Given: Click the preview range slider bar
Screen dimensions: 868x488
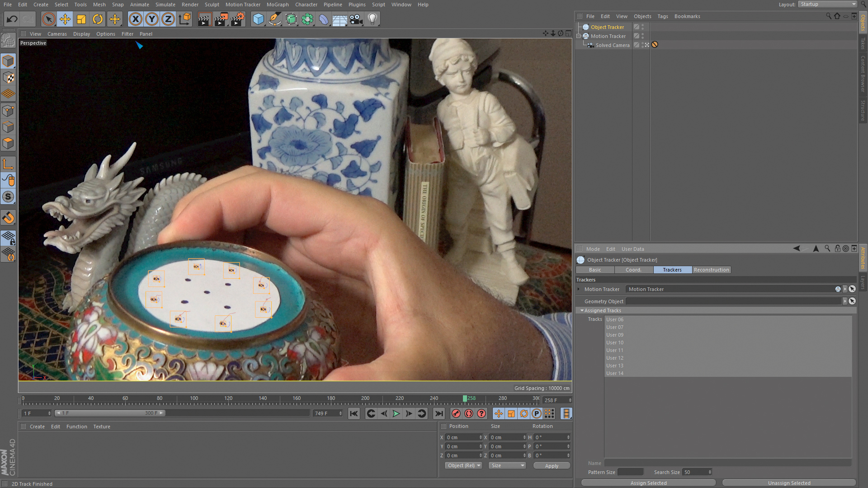Looking at the screenshot, I should click(110, 413).
